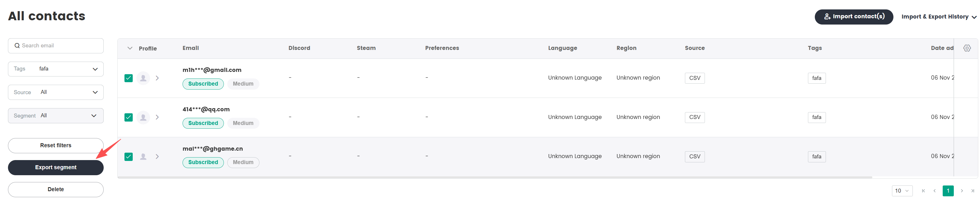
Task: Go to first page of contacts
Action: pyautogui.click(x=923, y=191)
